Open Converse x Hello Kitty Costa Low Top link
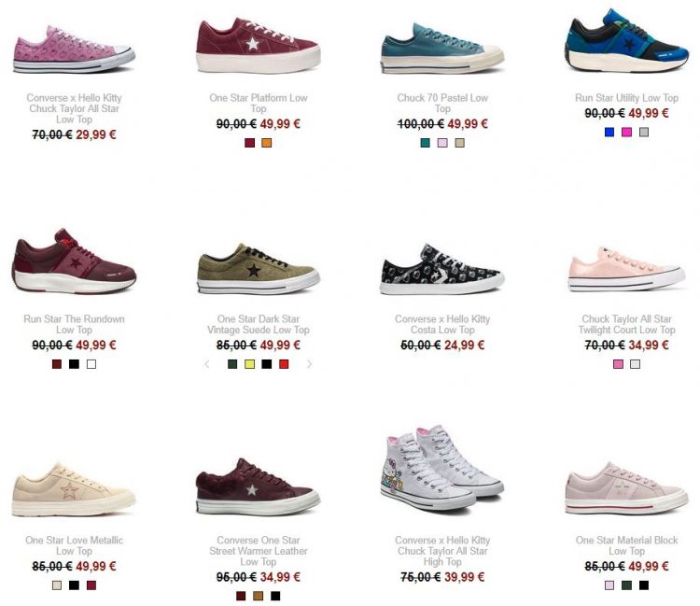The image size is (700, 606). coord(442,325)
